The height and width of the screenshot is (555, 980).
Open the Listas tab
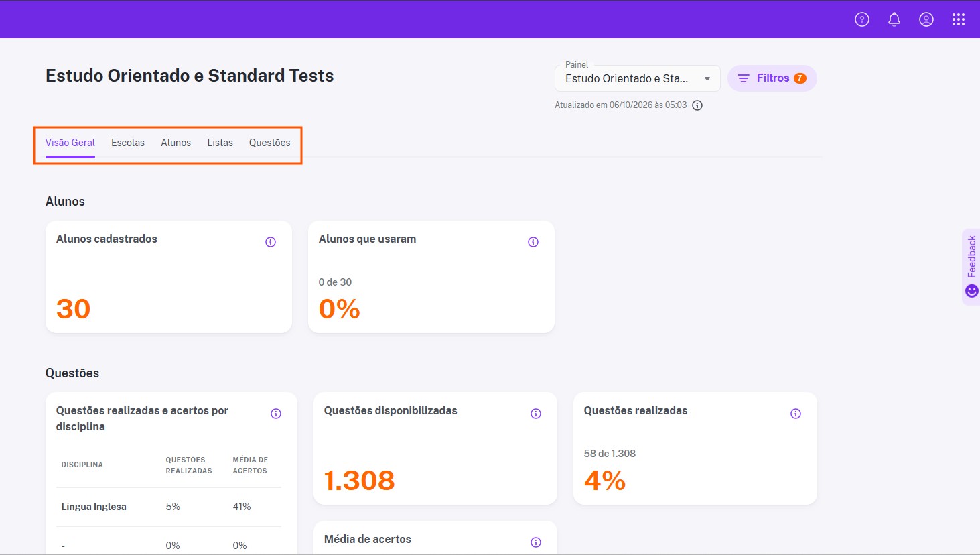[x=220, y=143]
